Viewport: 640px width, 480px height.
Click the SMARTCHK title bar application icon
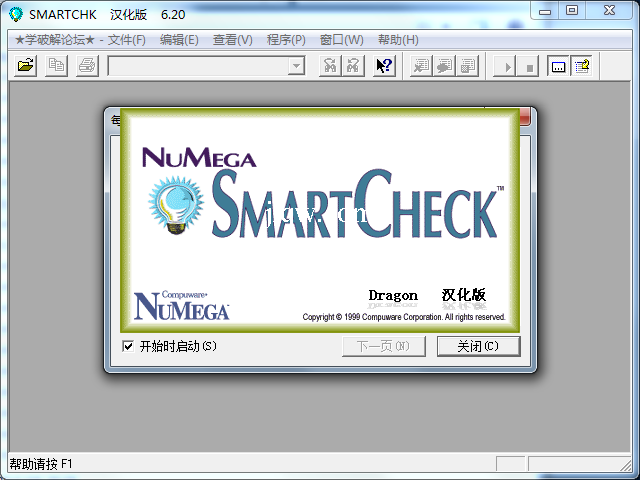click(15, 13)
